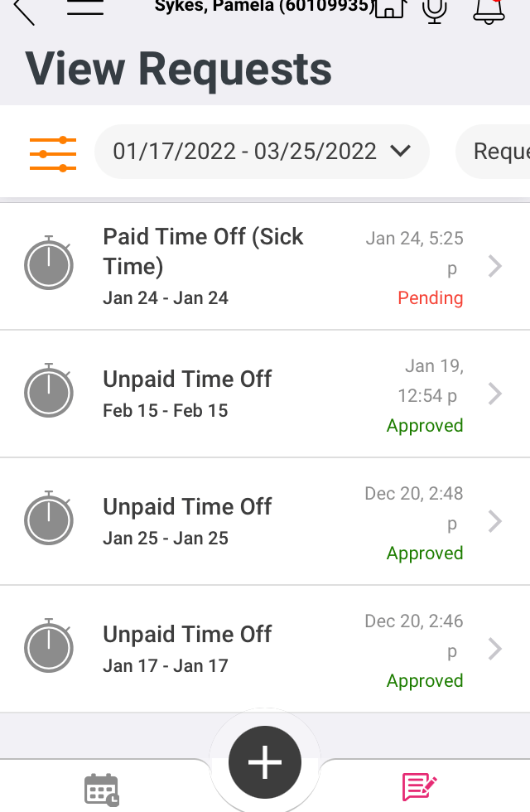Image resolution: width=530 pixels, height=812 pixels.
Task: Open the orange filter sliders icon
Action: [53, 153]
